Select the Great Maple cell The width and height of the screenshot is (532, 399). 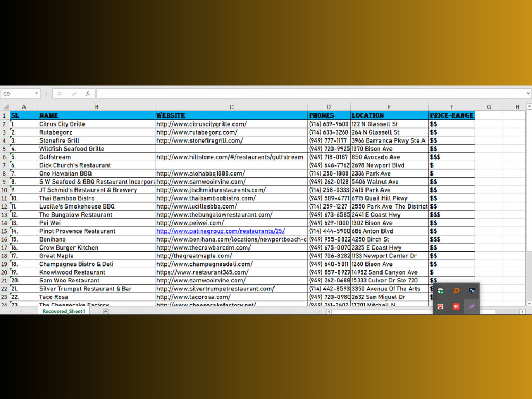coord(96,256)
